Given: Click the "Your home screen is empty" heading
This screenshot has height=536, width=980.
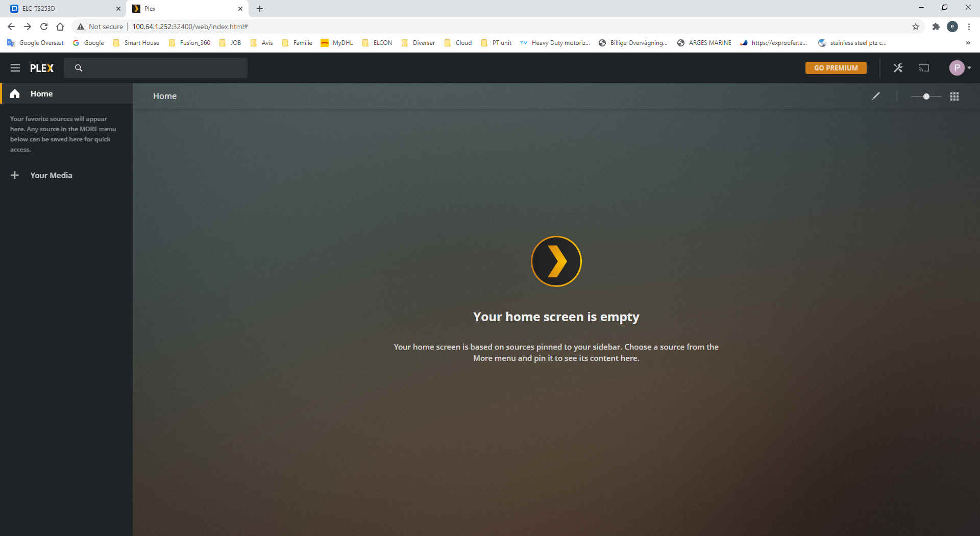Looking at the screenshot, I should coord(556,317).
